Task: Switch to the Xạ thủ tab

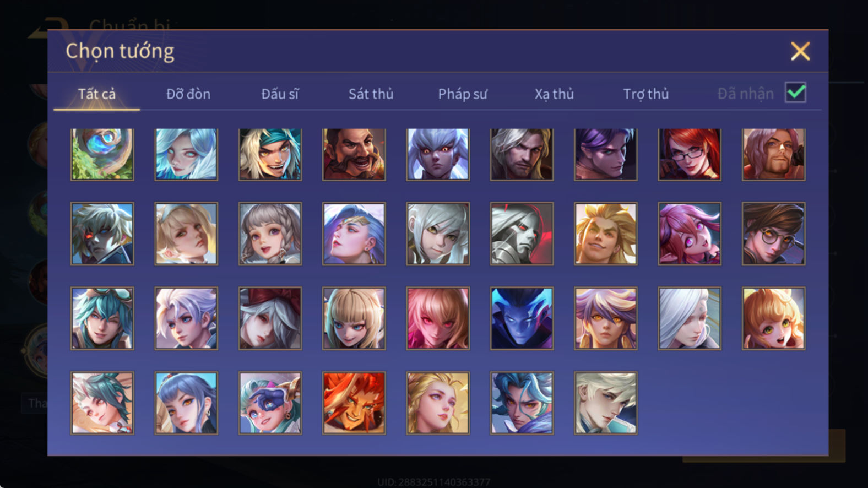Action: click(x=554, y=94)
